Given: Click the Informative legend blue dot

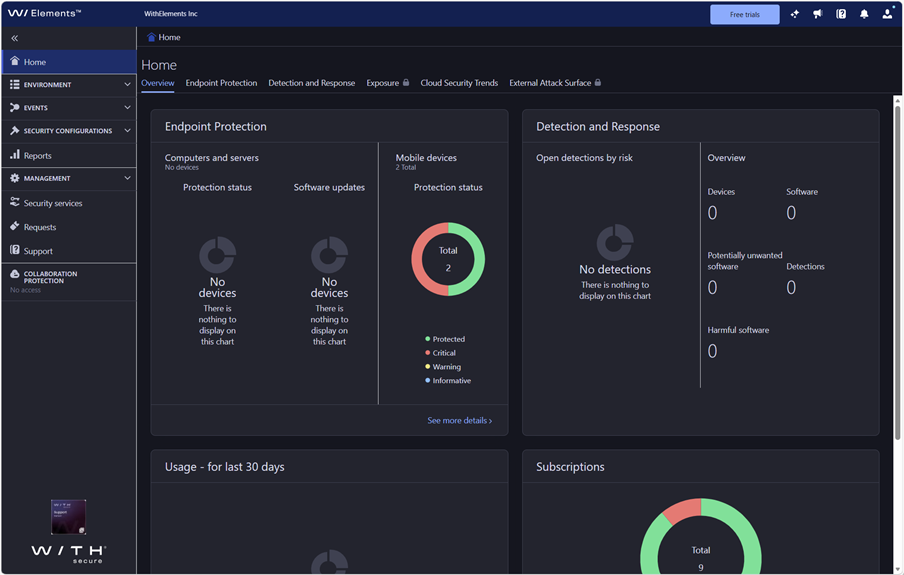Looking at the screenshot, I should click(x=427, y=380).
